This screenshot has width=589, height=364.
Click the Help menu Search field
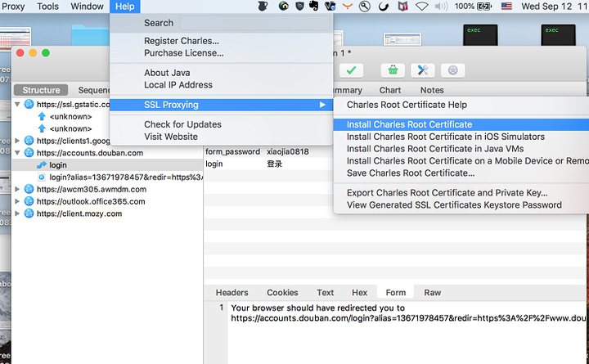point(254,23)
